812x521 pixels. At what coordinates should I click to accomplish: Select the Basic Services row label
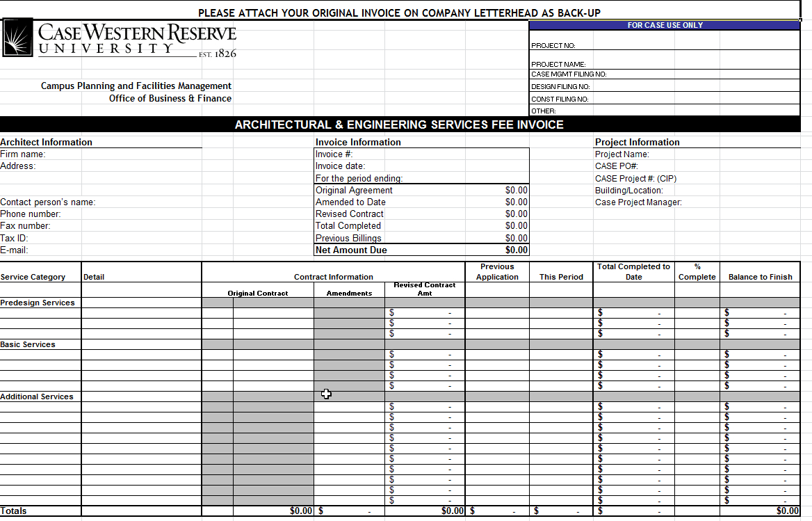coord(28,344)
